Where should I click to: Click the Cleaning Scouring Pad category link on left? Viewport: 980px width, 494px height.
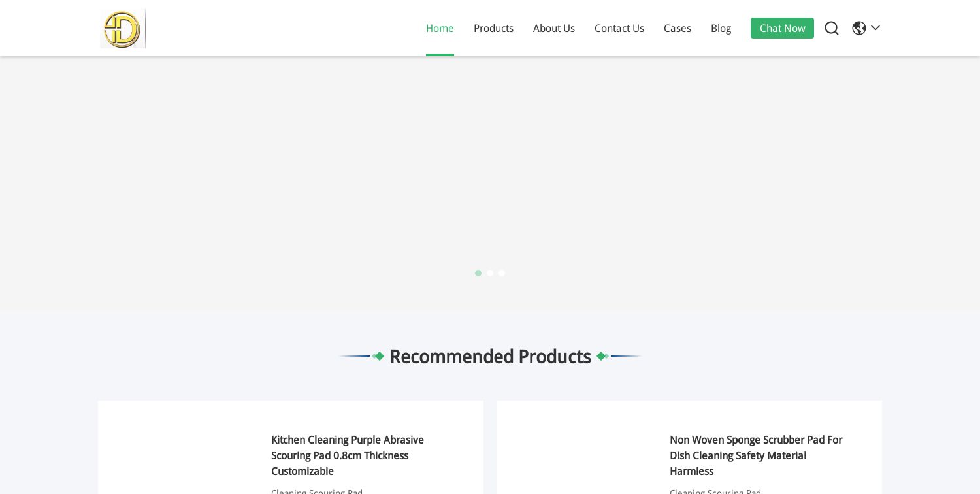pyautogui.click(x=317, y=493)
